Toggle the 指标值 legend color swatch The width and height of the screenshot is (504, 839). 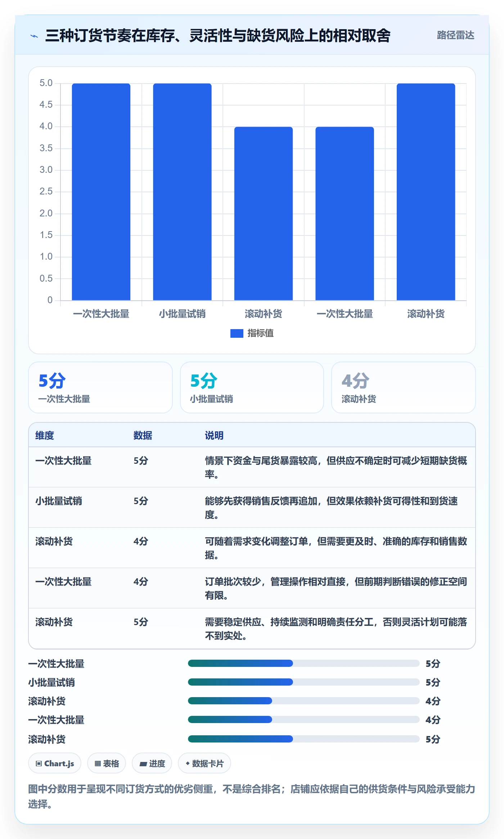pyautogui.click(x=237, y=333)
